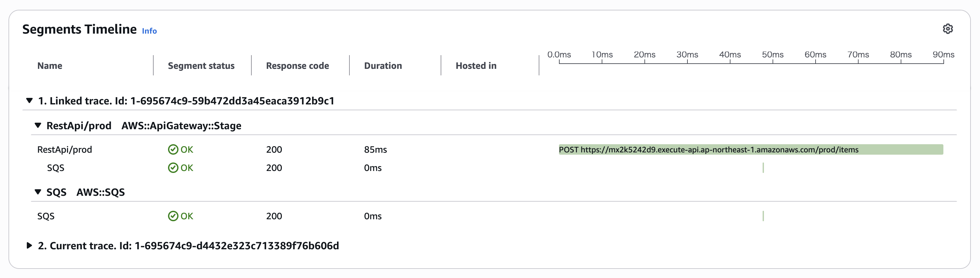Click the OK check icon on indented SQS subsegment

click(x=173, y=168)
